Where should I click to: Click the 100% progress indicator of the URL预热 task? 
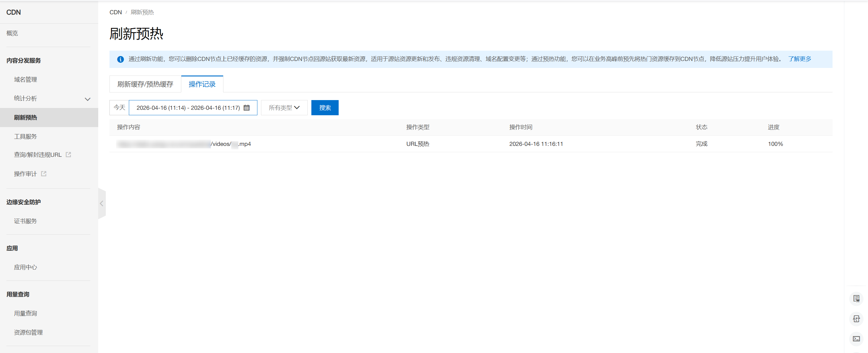775,144
